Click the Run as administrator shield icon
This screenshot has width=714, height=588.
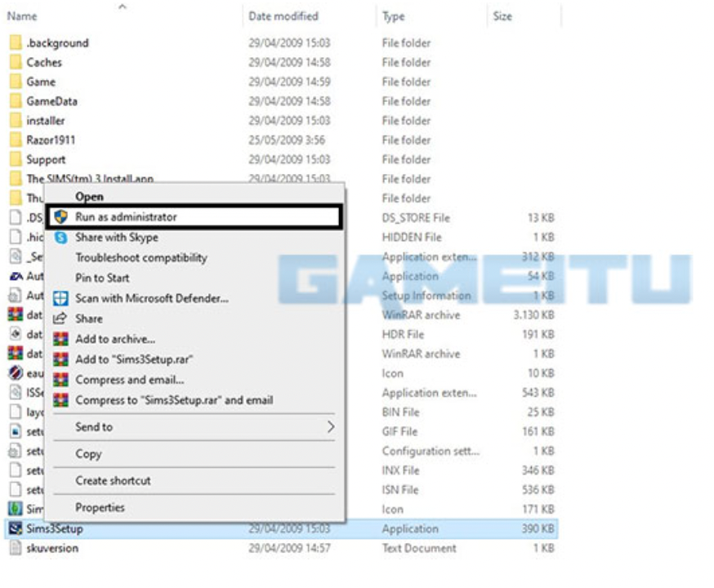coord(60,216)
